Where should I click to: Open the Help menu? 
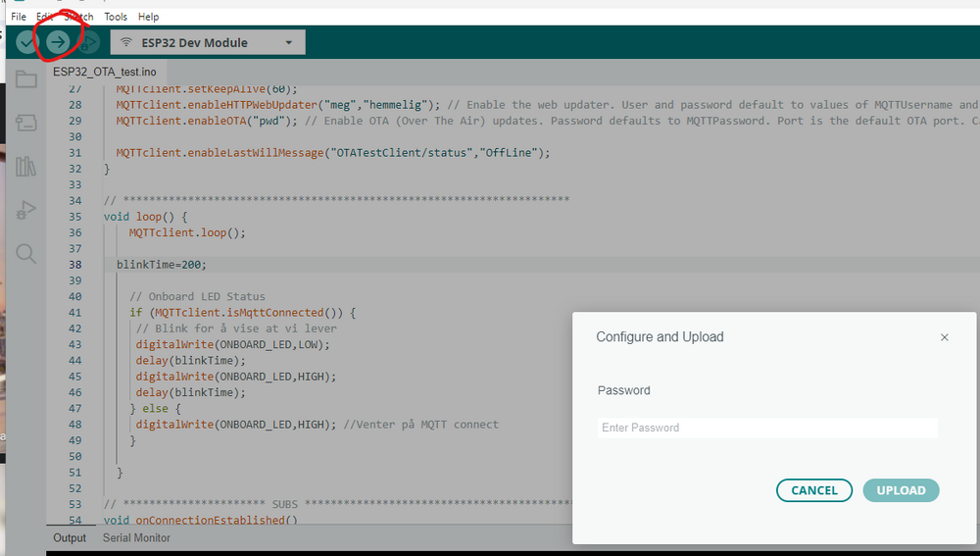pyautogui.click(x=148, y=17)
